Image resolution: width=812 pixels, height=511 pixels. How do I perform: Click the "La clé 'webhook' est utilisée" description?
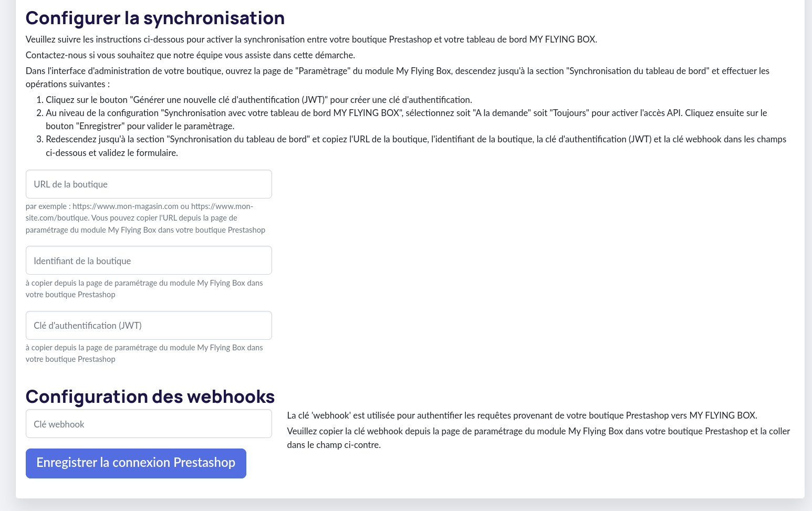point(522,415)
